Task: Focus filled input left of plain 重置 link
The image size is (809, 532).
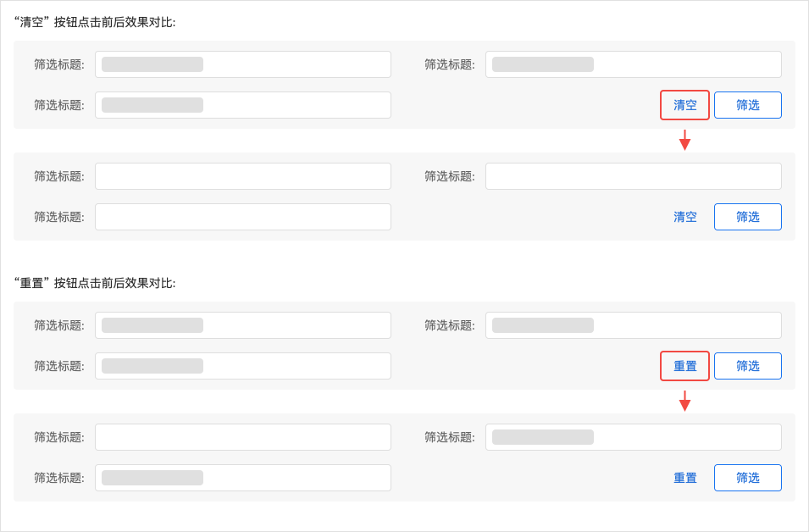Action: (x=242, y=478)
